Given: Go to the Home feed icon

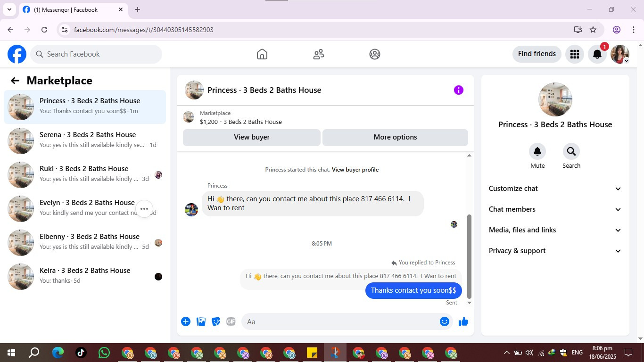Looking at the screenshot, I should (x=262, y=54).
